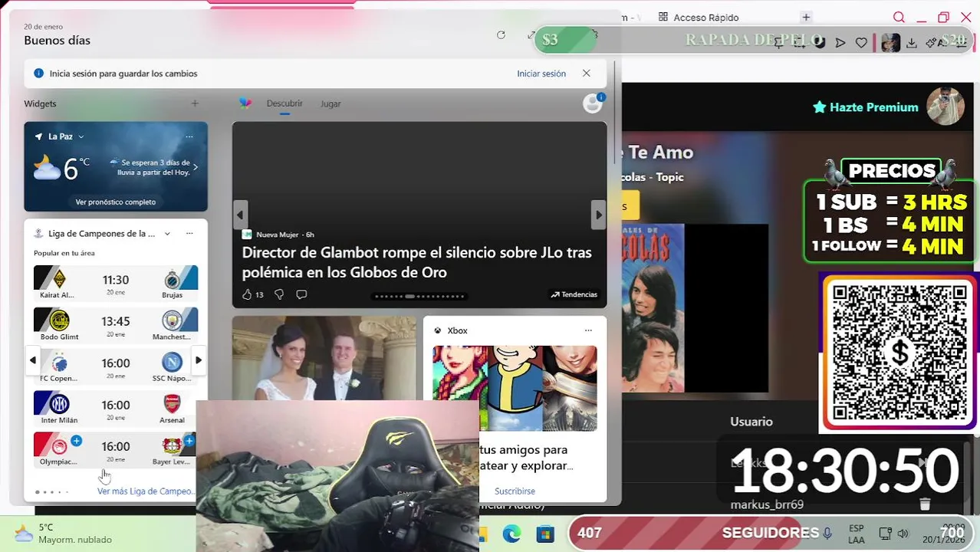
Task: Open ESP LAA keyboard language selector
Action: 857,534
